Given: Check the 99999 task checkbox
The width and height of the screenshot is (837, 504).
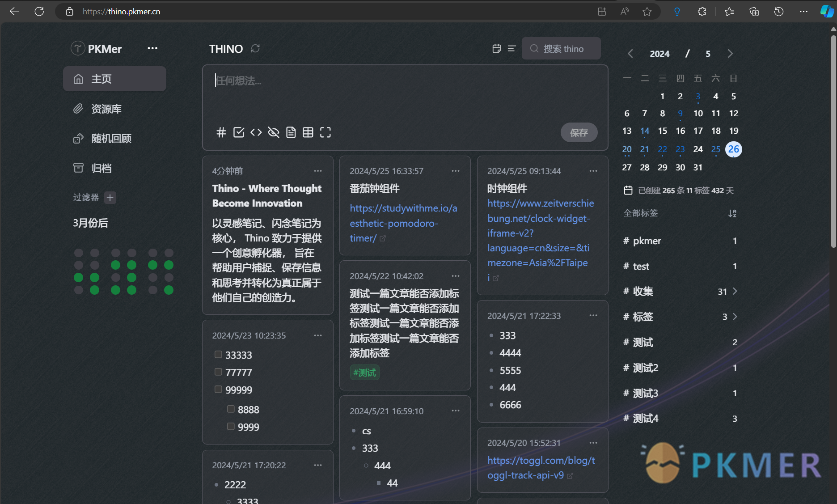Looking at the screenshot, I should click(218, 390).
